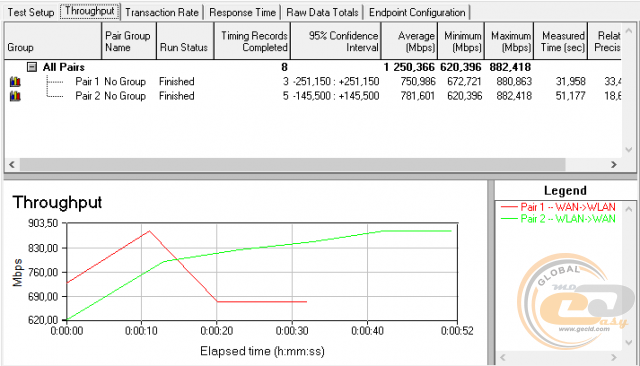
Task: Click the All Pairs average 1 250,366
Action: click(409, 67)
